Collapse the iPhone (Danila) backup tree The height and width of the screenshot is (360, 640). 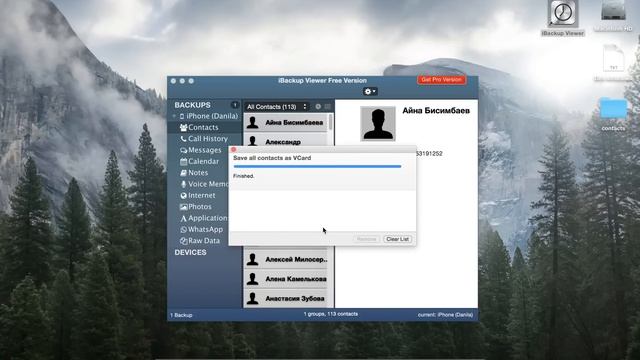(174, 116)
